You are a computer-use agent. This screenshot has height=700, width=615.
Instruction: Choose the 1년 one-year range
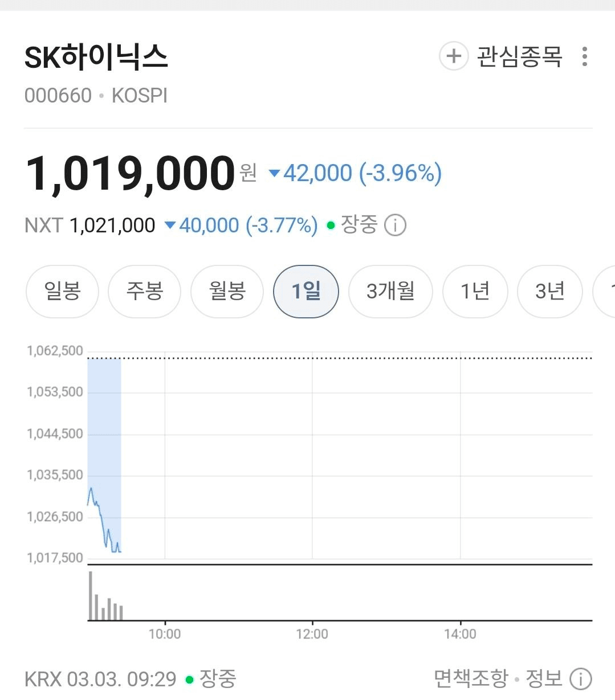pos(475,291)
